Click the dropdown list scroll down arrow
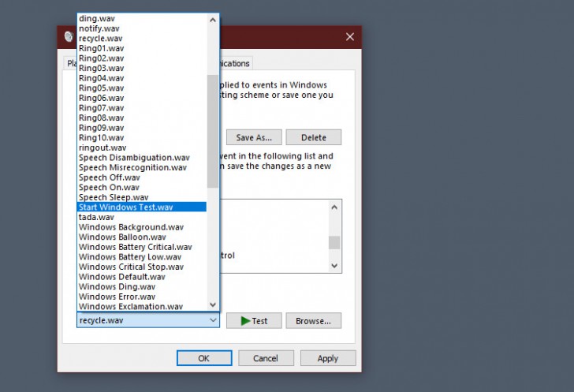The height and width of the screenshot is (392, 574). [213, 304]
